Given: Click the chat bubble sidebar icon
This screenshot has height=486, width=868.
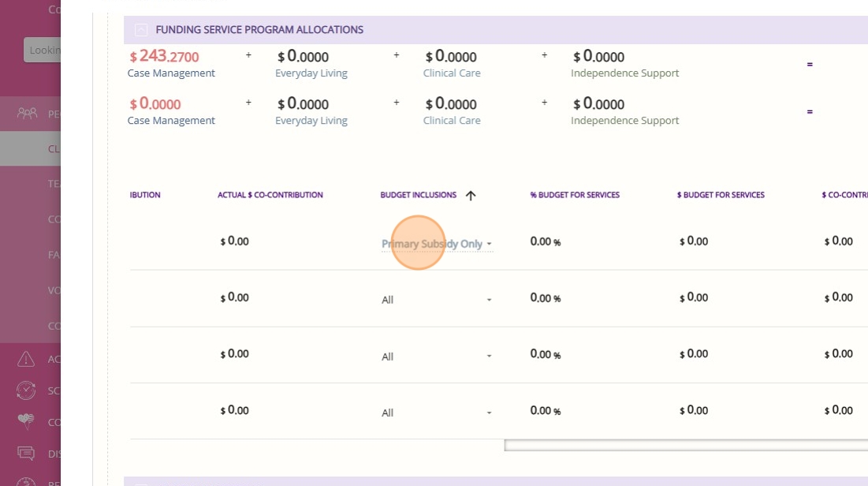Looking at the screenshot, I should click(26, 454).
